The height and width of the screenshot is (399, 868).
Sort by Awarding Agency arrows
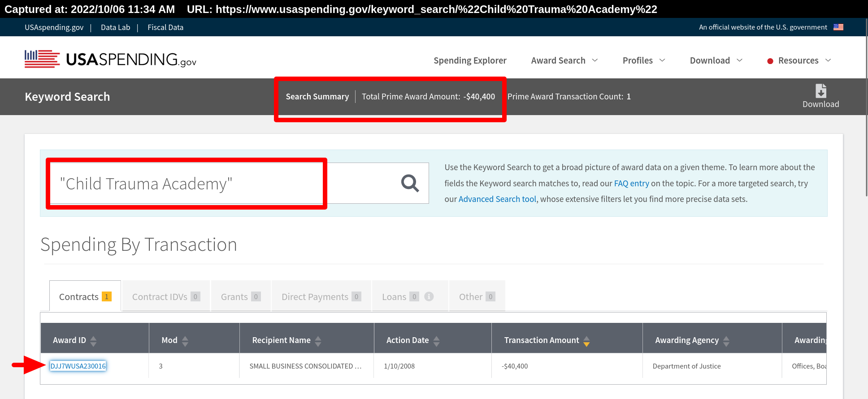coord(726,341)
